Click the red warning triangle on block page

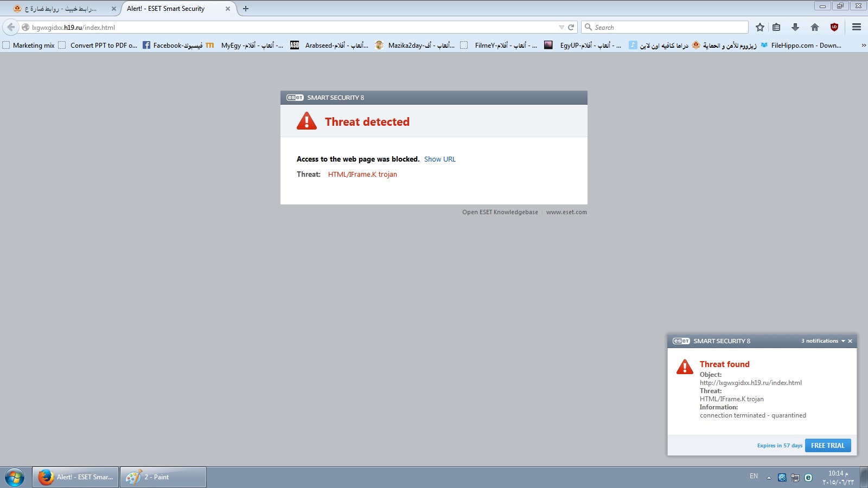tap(307, 121)
